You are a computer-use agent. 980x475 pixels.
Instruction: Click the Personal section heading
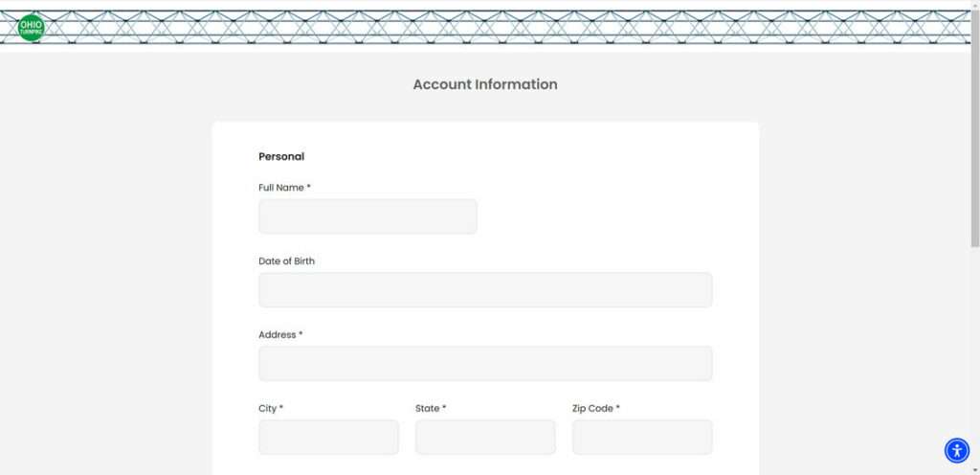(281, 157)
